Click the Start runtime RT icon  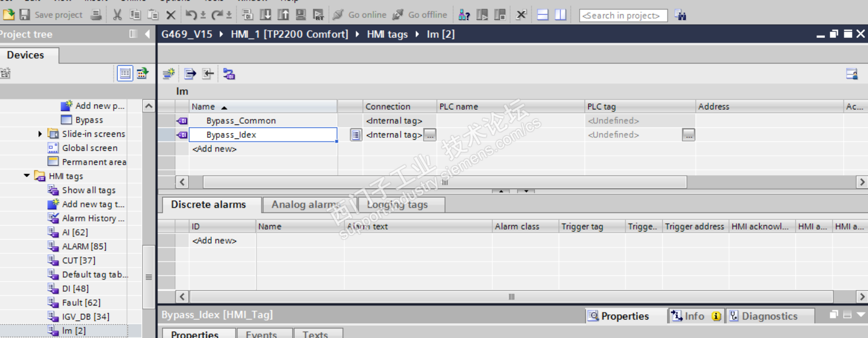(318, 15)
